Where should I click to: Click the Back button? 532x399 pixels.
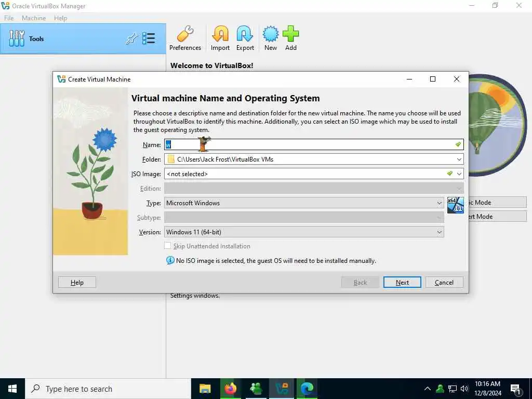coord(360,282)
